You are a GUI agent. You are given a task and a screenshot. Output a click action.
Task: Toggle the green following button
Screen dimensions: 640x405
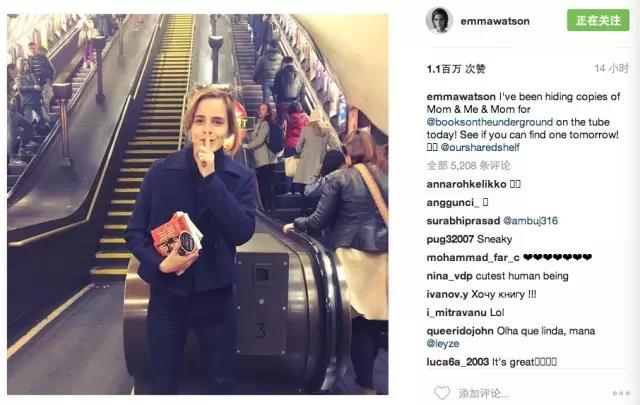598,20
